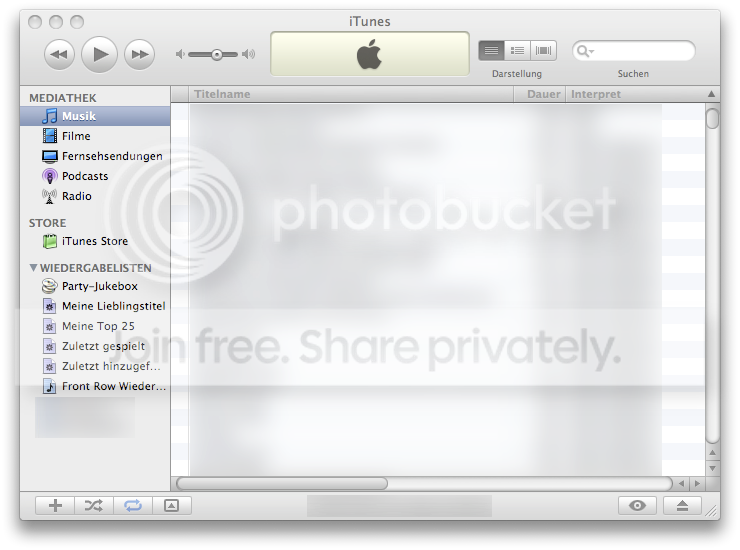
Task: Toggle repeat playback
Action: click(x=133, y=506)
